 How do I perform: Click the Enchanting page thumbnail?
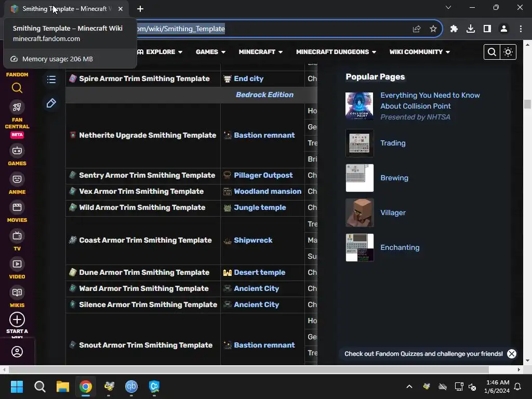(x=360, y=248)
